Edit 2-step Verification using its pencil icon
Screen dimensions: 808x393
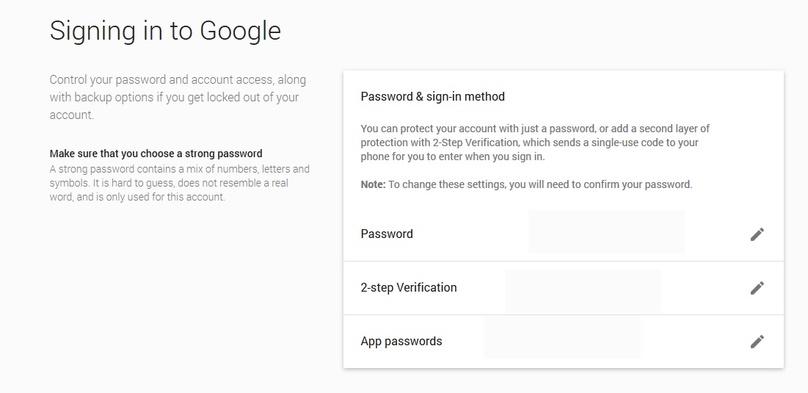pyautogui.click(x=757, y=288)
